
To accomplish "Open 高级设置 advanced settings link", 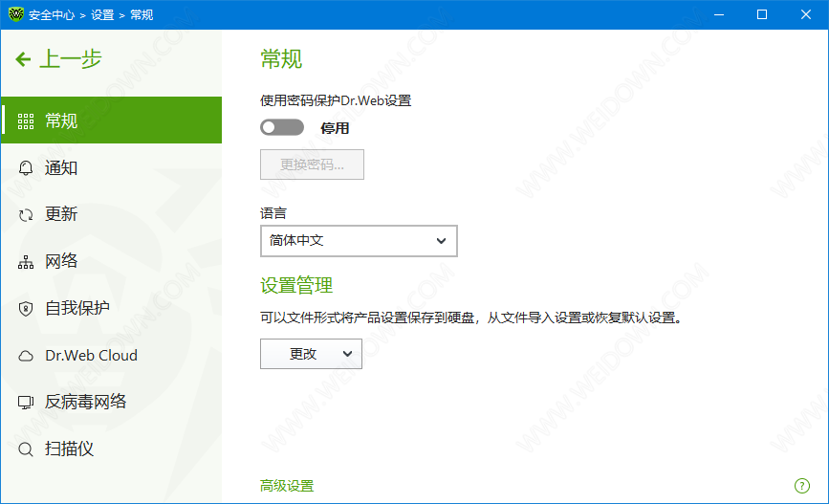I will 287,486.
